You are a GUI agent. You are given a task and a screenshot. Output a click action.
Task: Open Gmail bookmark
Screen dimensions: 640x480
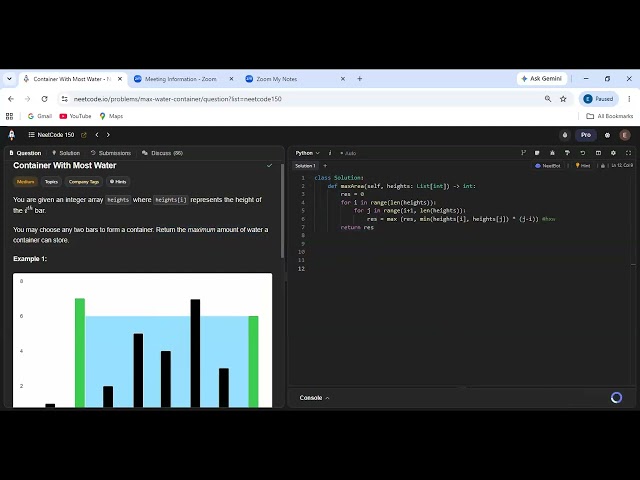point(40,116)
